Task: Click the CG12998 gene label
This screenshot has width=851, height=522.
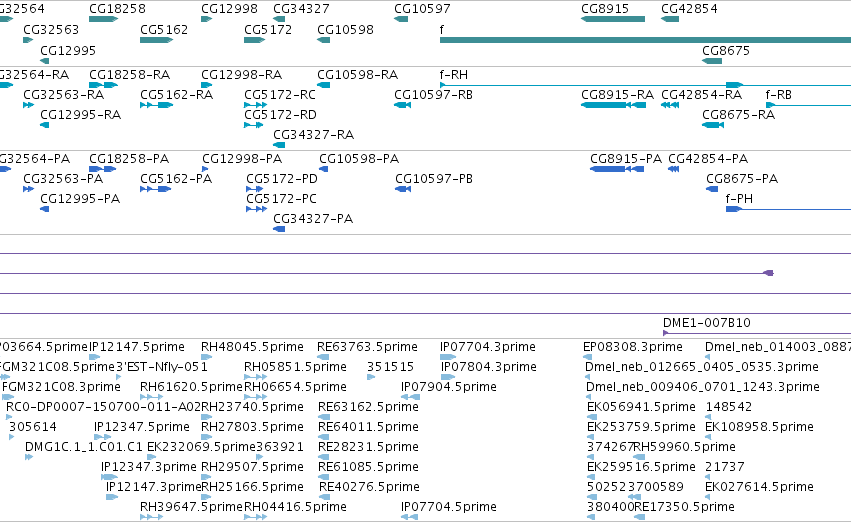Action: click(x=229, y=9)
